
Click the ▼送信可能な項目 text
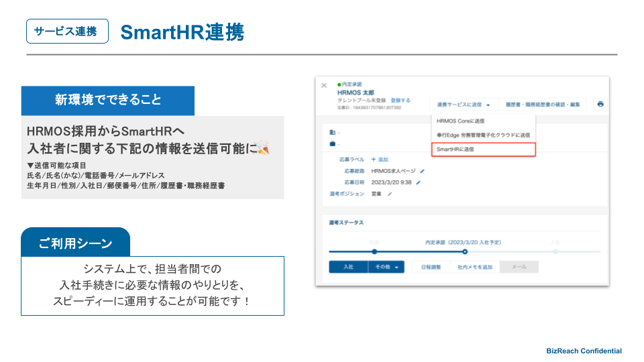pyautogui.click(x=56, y=166)
